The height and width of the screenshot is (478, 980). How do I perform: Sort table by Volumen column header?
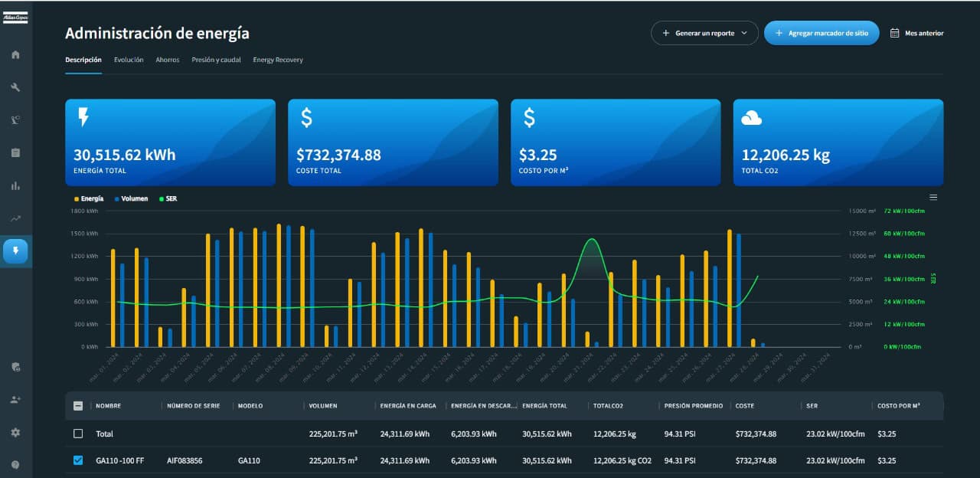323,406
